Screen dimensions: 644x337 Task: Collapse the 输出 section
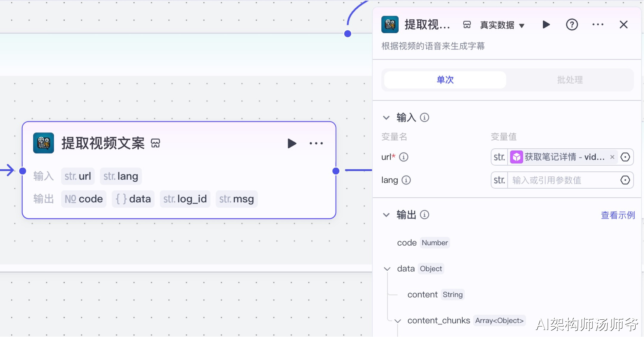point(386,215)
